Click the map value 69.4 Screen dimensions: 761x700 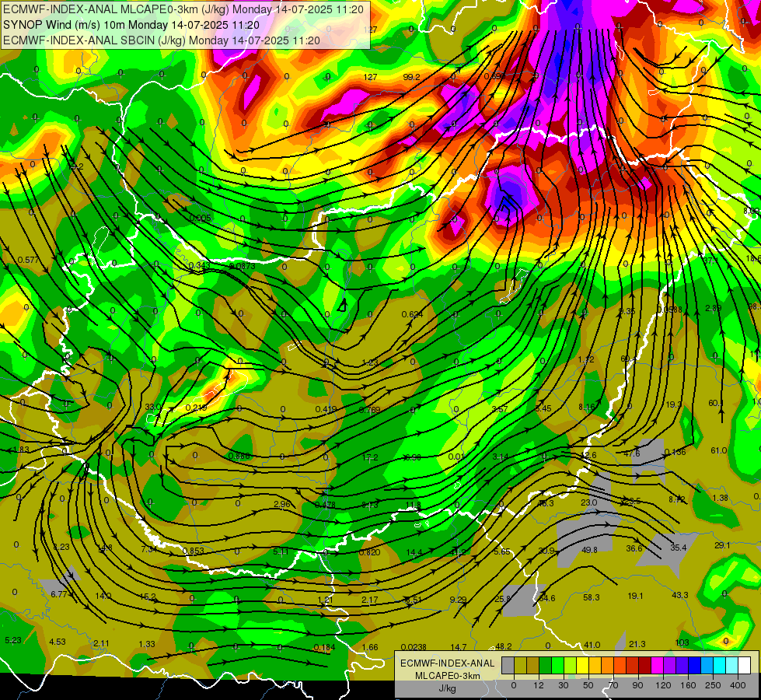[x=628, y=359]
